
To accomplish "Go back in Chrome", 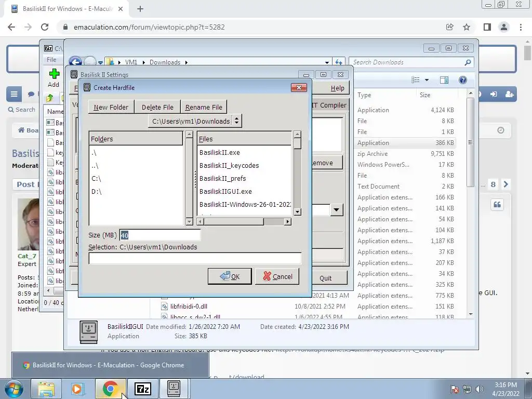I will coord(11,27).
